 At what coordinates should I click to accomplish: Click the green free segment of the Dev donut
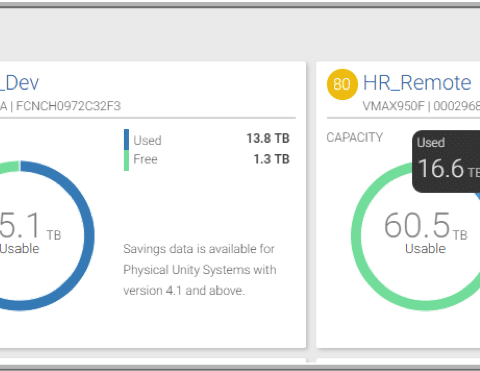(9, 167)
